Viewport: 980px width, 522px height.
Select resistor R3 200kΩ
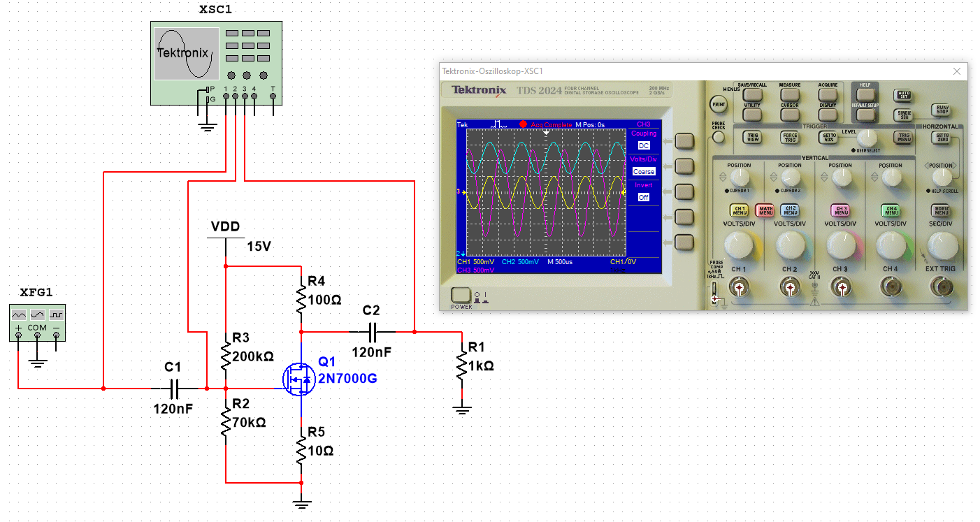tap(226, 357)
